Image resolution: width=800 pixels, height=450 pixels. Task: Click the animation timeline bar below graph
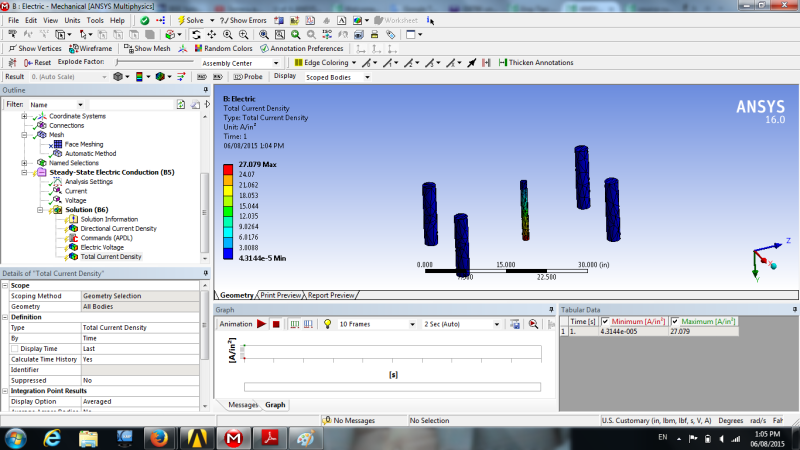(392, 387)
